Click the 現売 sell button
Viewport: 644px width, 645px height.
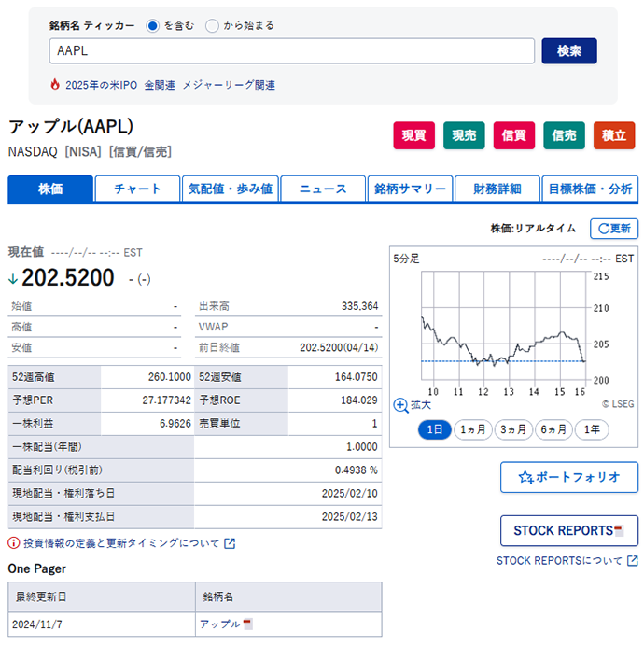point(464,135)
